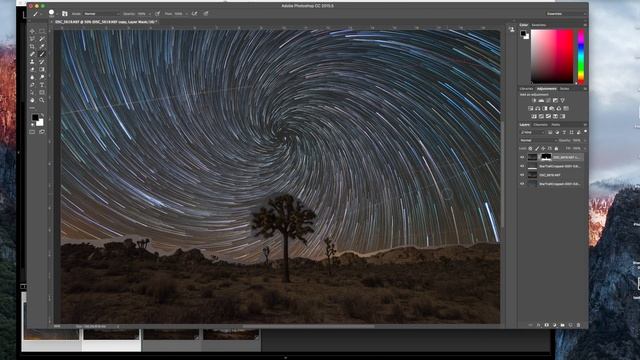The height and width of the screenshot is (360, 640).
Task: Select the History Brush tool
Action: [42, 62]
